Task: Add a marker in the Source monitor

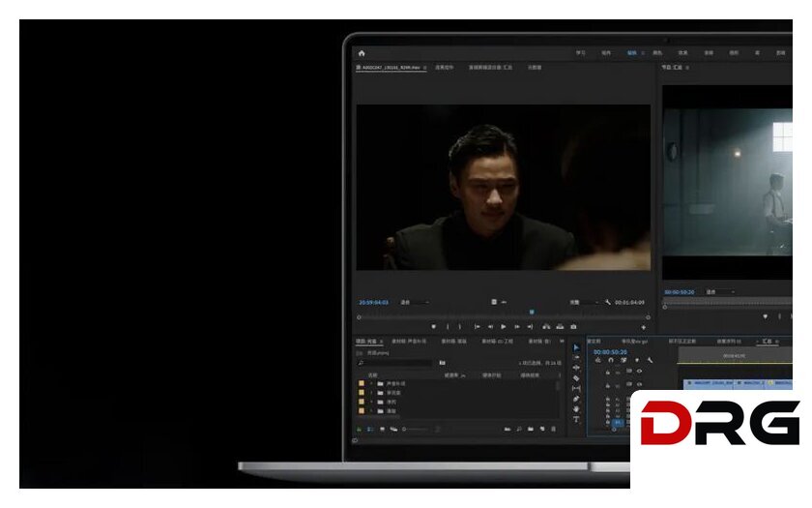Action: pos(433,327)
